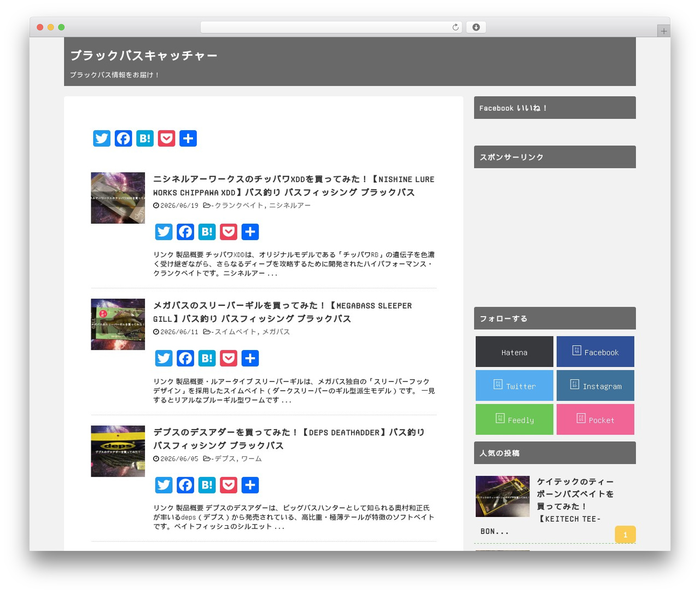Reload page using browser refresh icon
The image size is (700, 593).
456,27
